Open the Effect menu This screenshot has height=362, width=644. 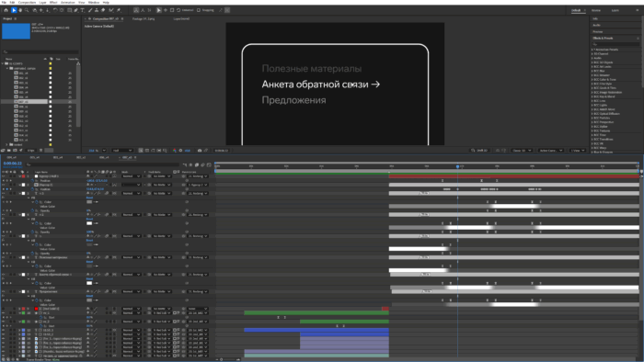click(53, 3)
